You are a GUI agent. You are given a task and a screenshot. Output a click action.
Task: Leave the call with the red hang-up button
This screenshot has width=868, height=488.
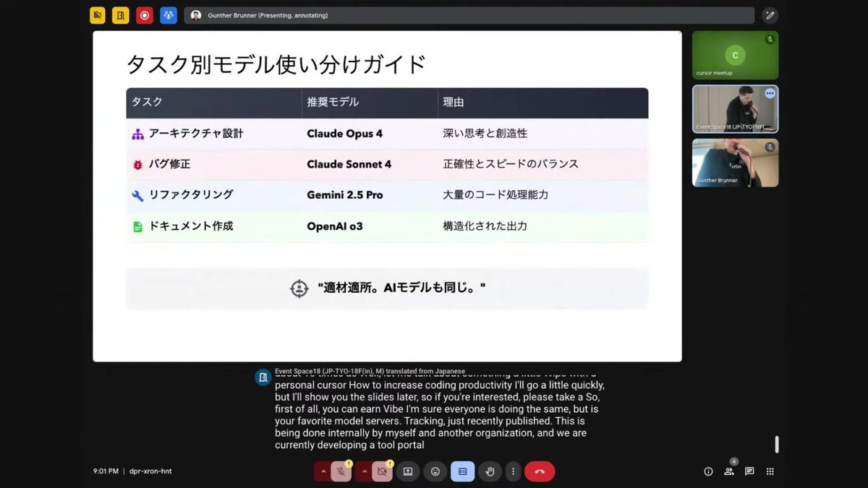(x=539, y=471)
